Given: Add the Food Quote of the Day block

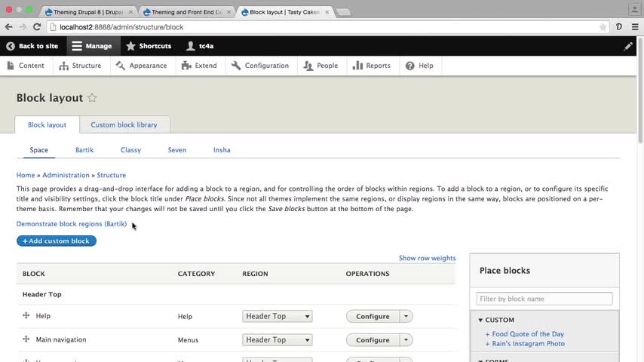Looking at the screenshot, I should pos(527,334).
